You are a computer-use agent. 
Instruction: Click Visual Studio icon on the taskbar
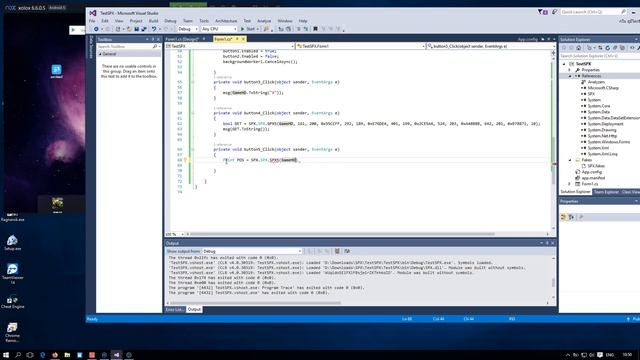pos(116,355)
